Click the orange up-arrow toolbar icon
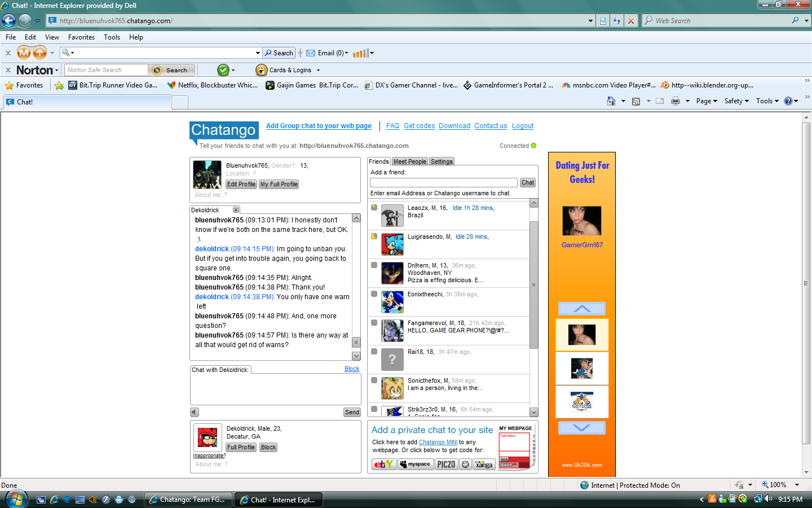Viewport: 812px width, 508px height. pos(39,53)
